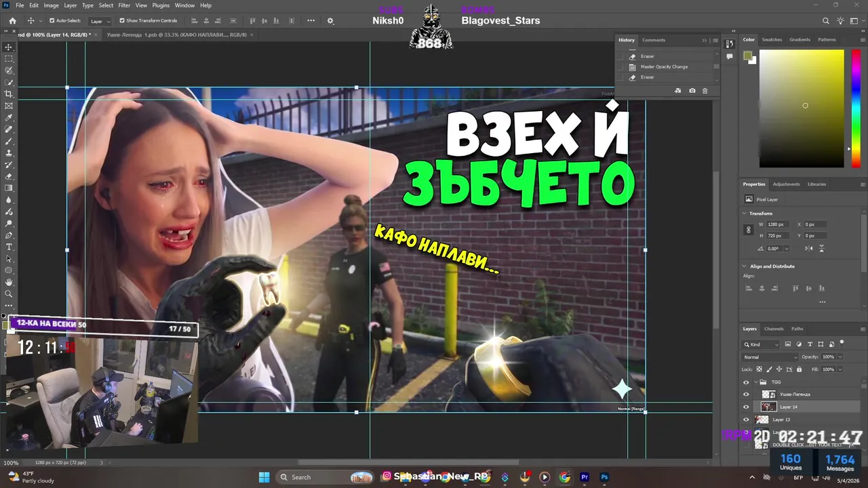Create new snapshot camera icon in History
Viewport: 868px width, 488px height.
692,91
